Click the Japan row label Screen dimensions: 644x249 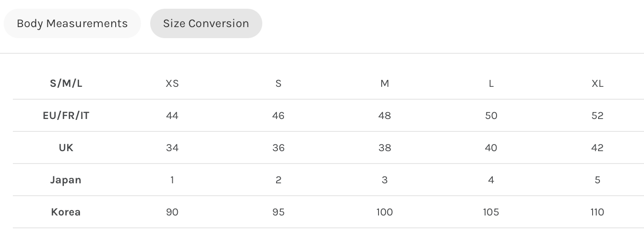point(66,180)
